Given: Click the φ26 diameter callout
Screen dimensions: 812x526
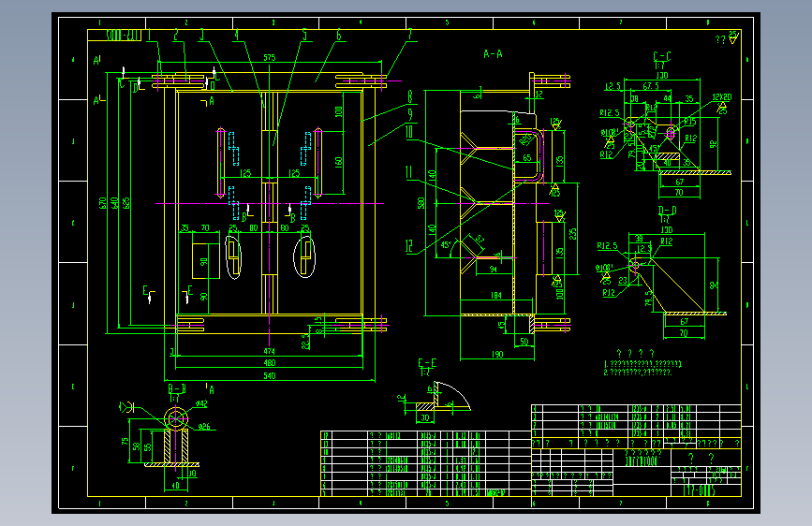Looking at the screenshot, I should tap(204, 427).
